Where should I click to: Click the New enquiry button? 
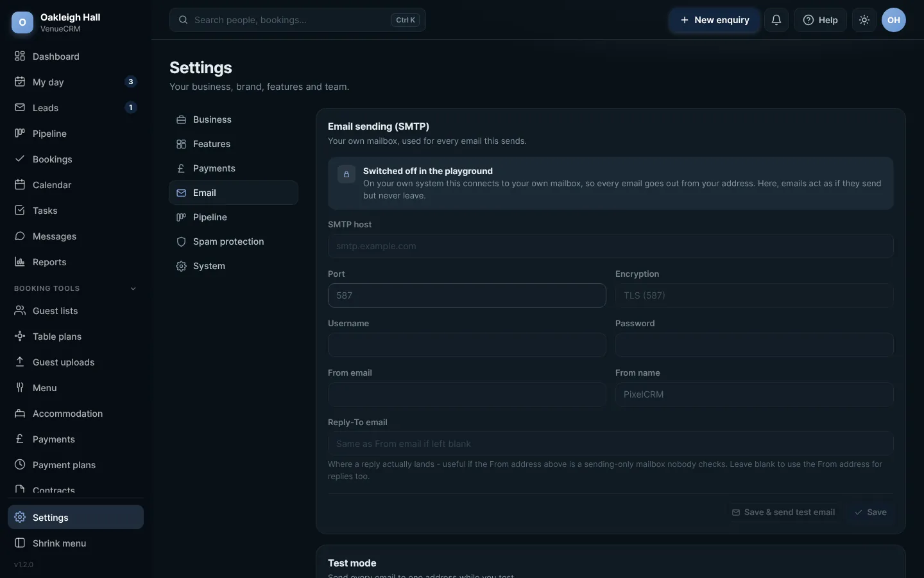(714, 20)
